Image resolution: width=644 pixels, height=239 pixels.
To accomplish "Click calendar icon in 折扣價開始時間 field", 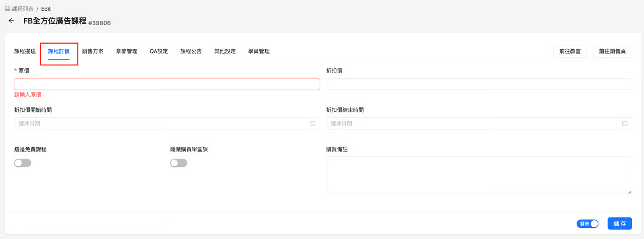I will pos(313,124).
